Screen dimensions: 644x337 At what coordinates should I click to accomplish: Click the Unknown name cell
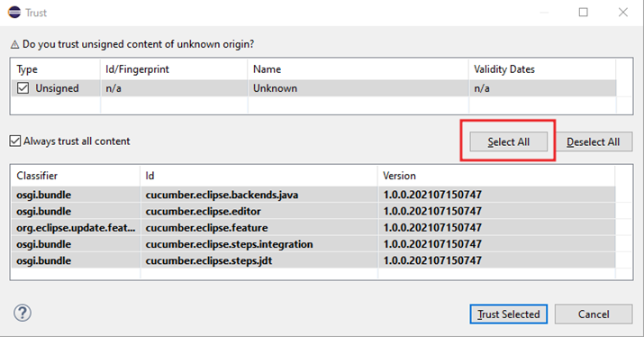pos(275,88)
